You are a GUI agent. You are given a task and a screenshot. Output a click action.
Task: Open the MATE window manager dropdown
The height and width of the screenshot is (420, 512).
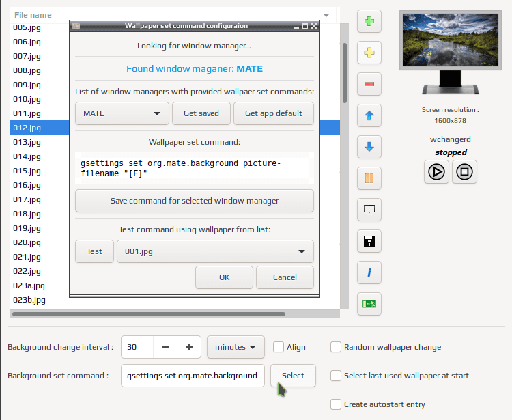coord(122,113)
